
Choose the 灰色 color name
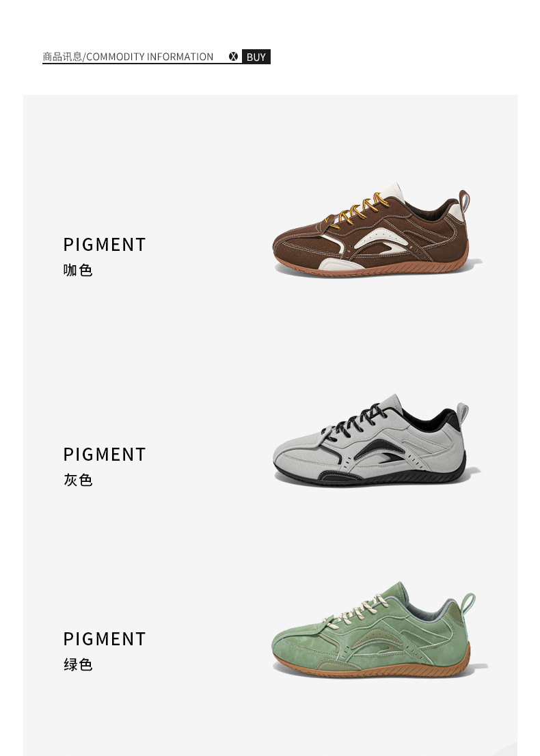click(x=78, y=480)
